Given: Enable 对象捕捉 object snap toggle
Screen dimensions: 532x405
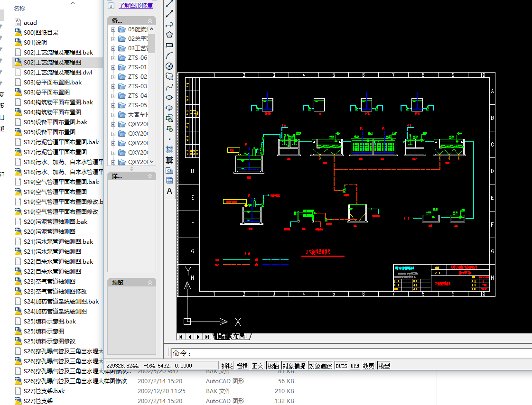Looking at the screenshot, I should click(x=293, y=366).
